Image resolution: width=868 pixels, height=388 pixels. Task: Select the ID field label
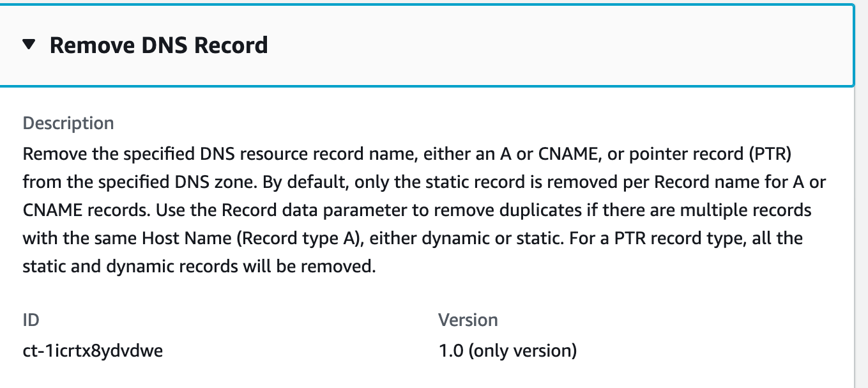30,320
